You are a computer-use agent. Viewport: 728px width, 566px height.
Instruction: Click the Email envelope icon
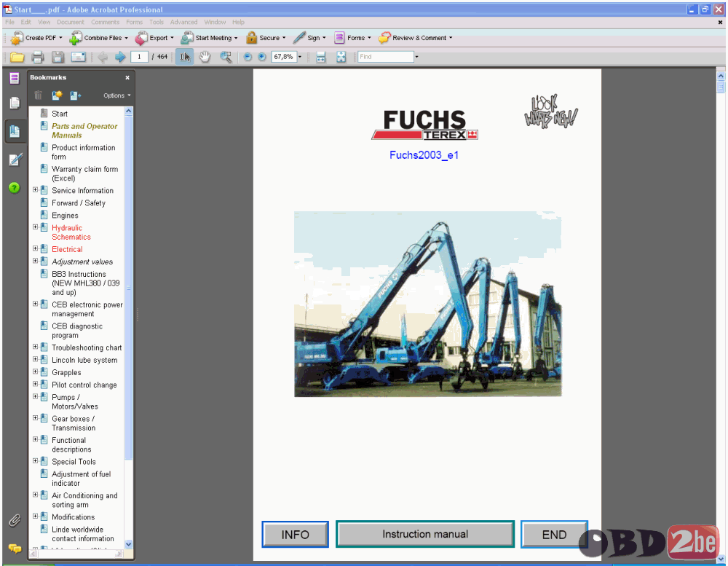point(78,57)
